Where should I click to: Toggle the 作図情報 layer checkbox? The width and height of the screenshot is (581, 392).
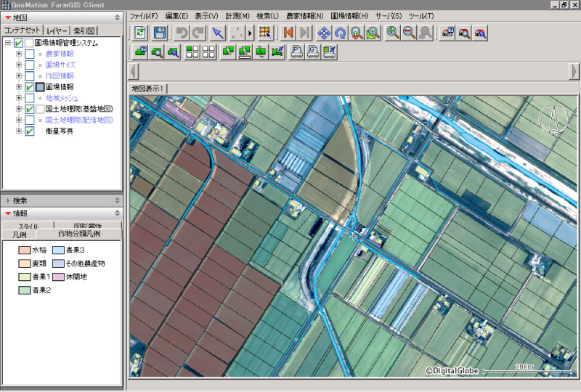[30, 76]
